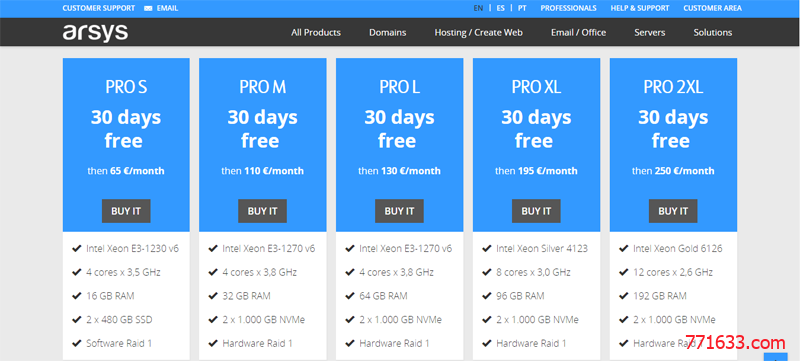The height and width of the screenshot is (361, 800).
Task: Switch language to ES
Action: click(501, 8)
